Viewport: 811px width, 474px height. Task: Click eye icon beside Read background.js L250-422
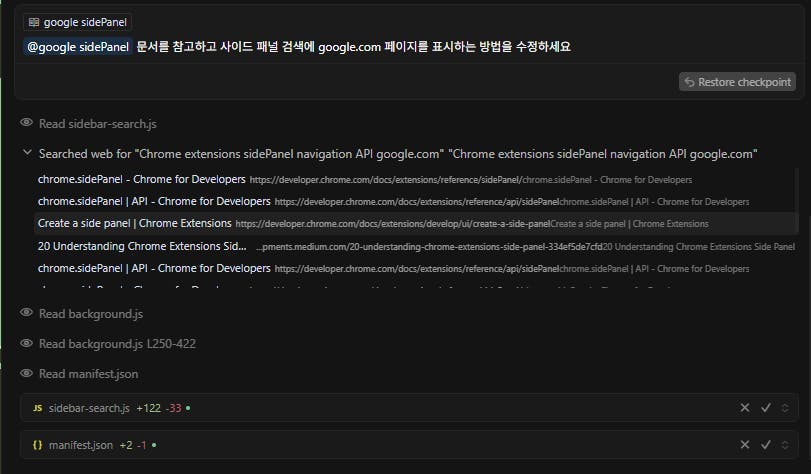tap(26, 343)
